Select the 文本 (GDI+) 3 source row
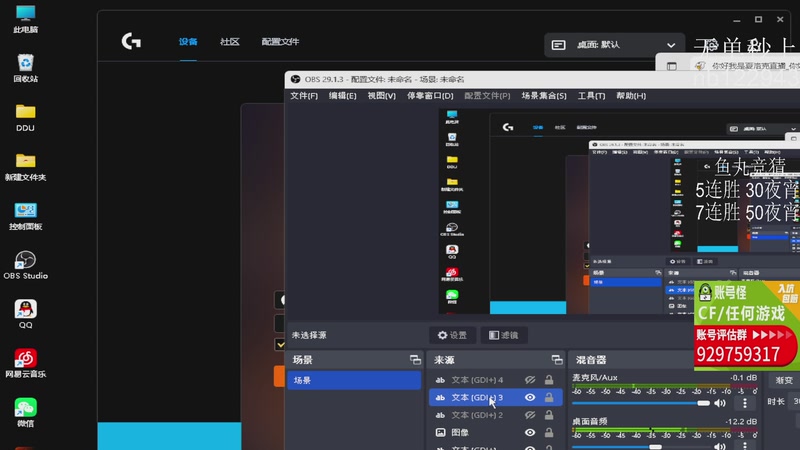This screenshot has width=800, height=450. tap(495, 397)
